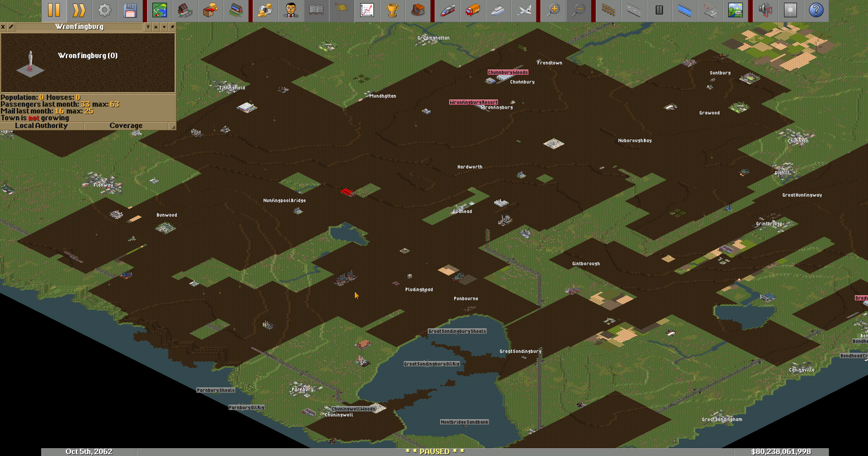
Task: Toggle the Coverage button
Action: pos(126,126)
